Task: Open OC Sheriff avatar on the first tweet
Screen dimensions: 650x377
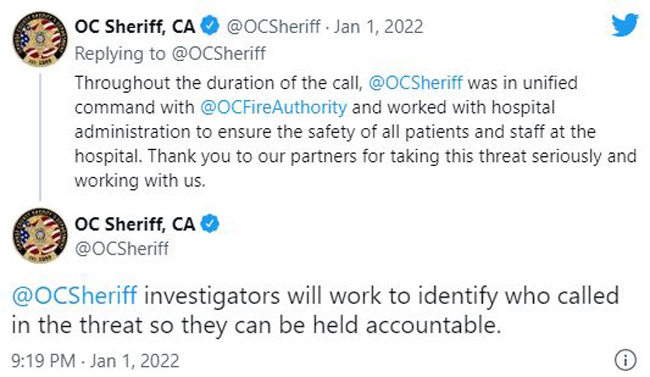Action: [39, 39]
